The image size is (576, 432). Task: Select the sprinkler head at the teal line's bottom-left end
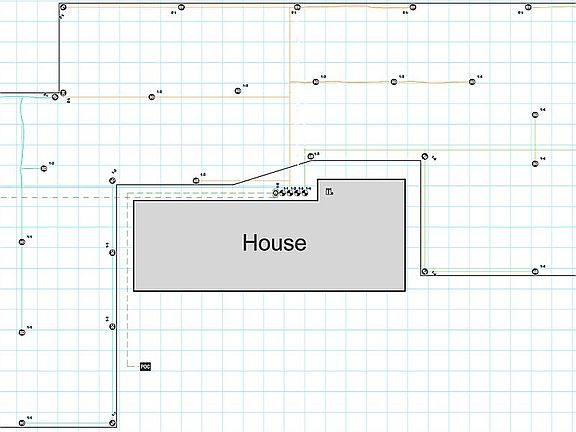[x=22, y=423]
